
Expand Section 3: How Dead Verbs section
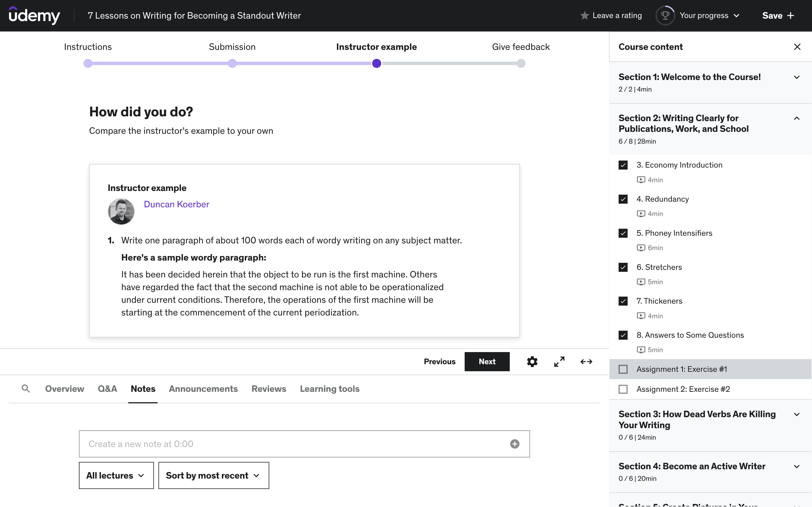click(x=796, y=414)
